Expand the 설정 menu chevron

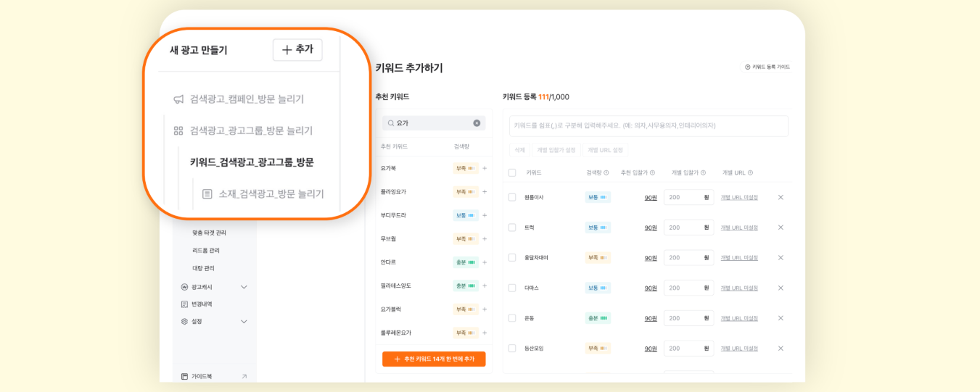click(x=244, y=322)
